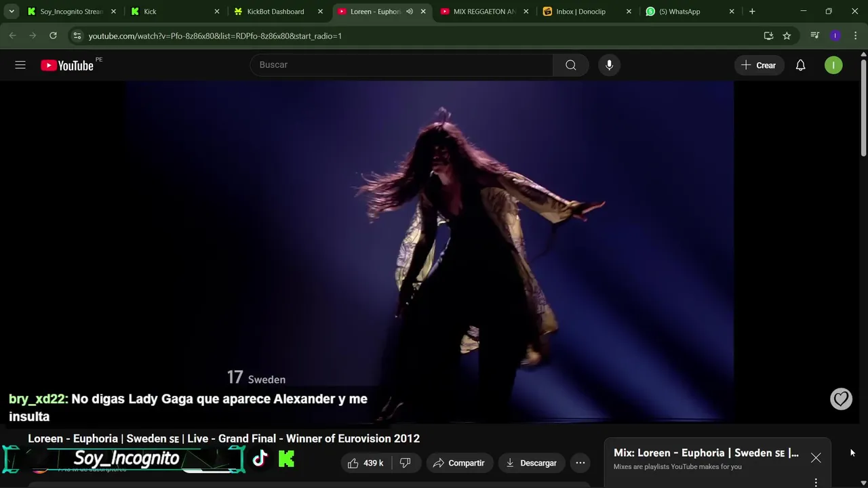The image size is (868, 488).
Task: Click TikTok icon in stream overlay
Action: [260, 459]
